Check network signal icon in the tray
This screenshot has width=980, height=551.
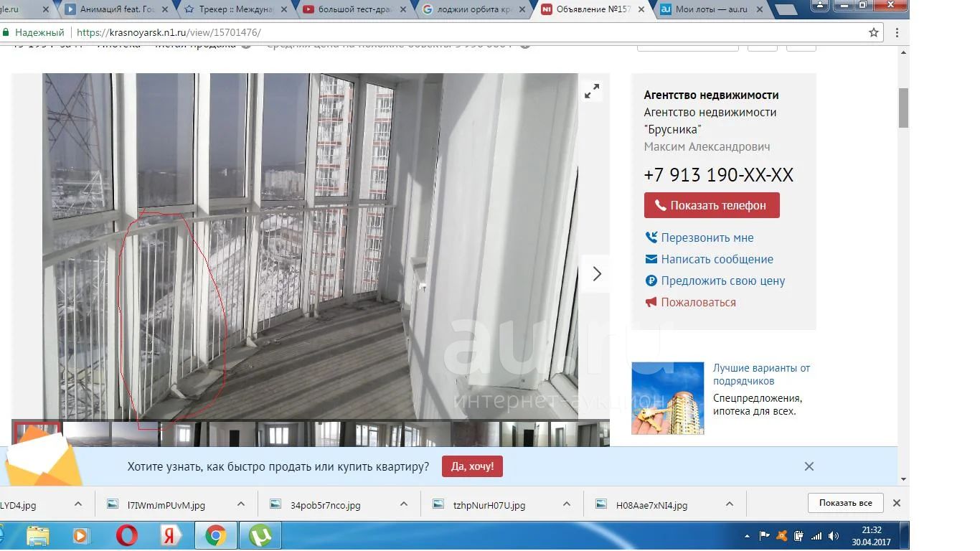click(x=816, y=536)
